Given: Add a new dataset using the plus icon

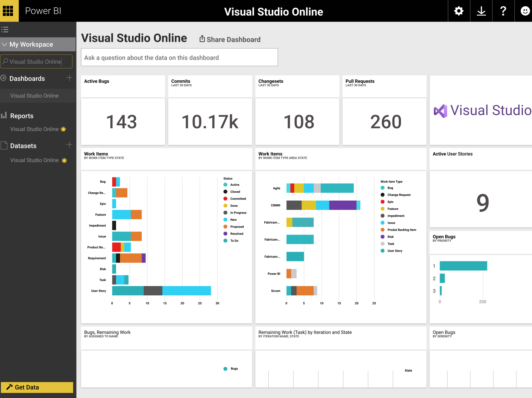Looking at the screenshot, I should [x=69, y=145].
